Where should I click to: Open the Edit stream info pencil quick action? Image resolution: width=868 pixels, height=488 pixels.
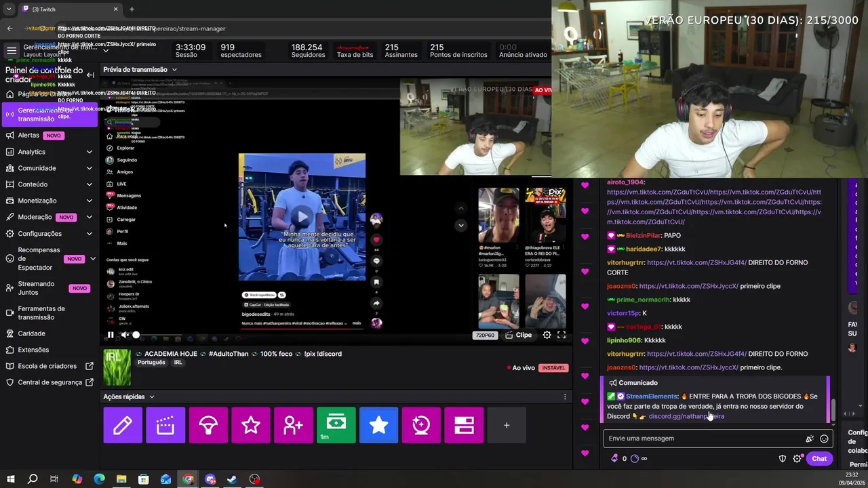[x=123, y=425]
